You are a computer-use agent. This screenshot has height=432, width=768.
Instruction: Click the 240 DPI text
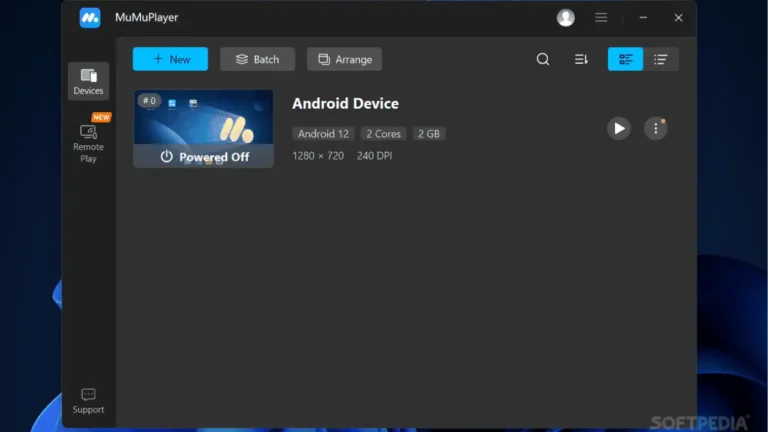(x=374, y=156)
